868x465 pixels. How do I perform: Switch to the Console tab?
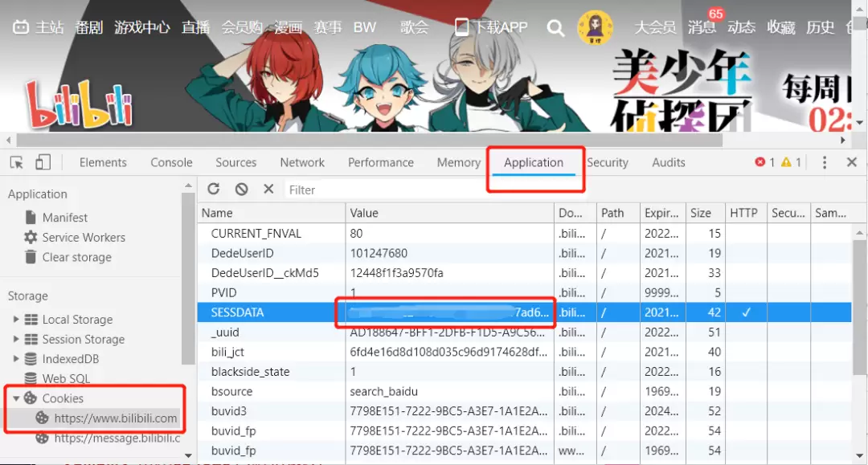[x=172, y=162]
